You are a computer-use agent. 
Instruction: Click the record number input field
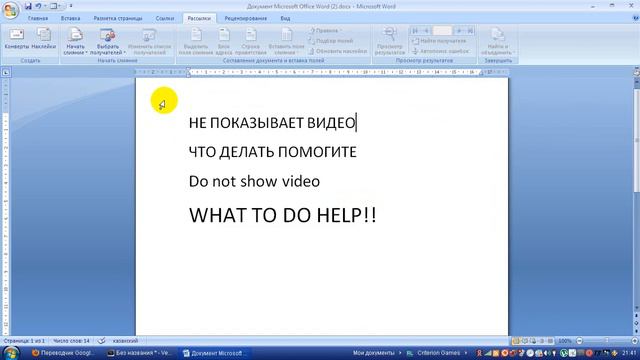(x=442, y=31)
